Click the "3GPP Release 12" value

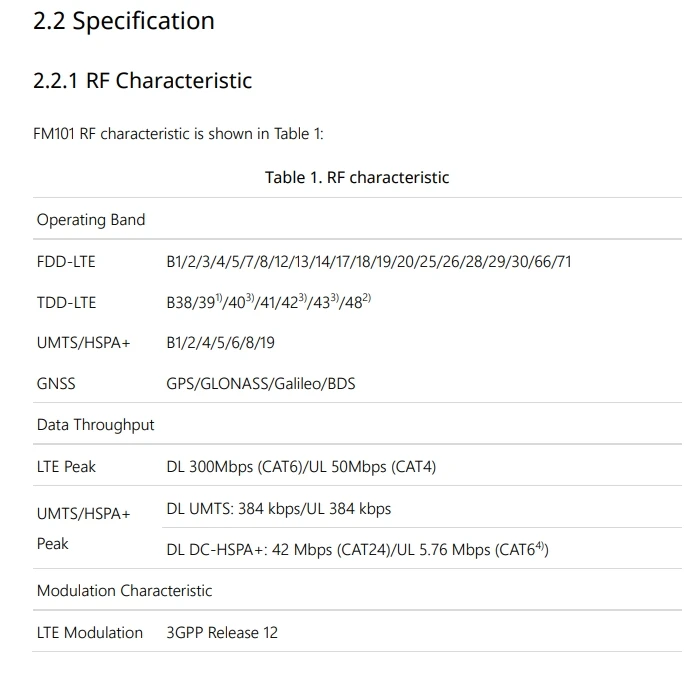(x=222, y=633)
